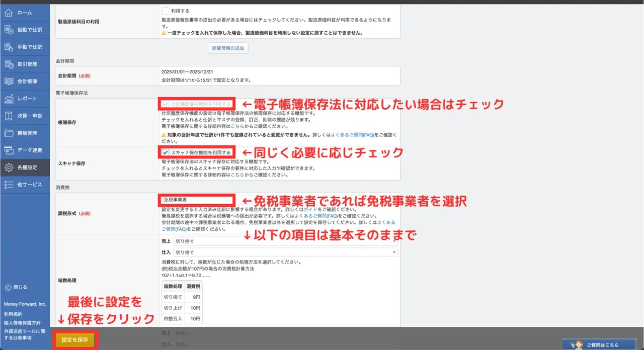Enable 製造原価科目 利用する checkbox

tap(166, 11)
